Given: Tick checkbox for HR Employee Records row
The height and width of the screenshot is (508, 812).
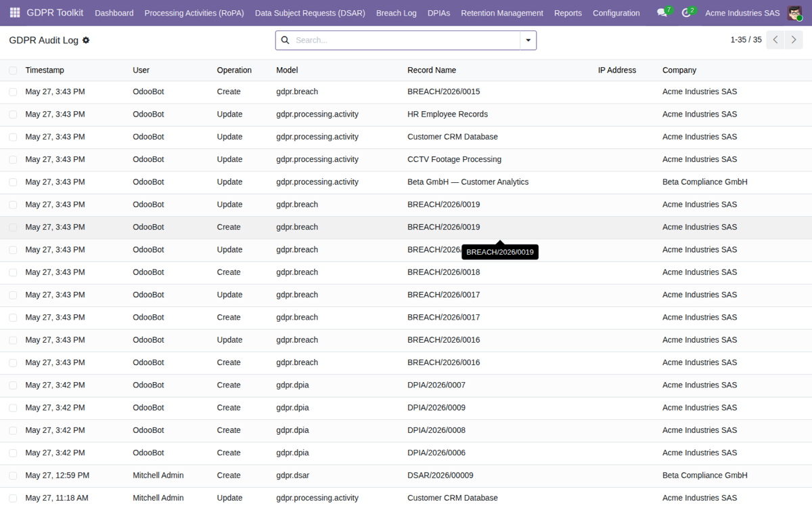Looking at the screenshot, I should pos(13,114).
